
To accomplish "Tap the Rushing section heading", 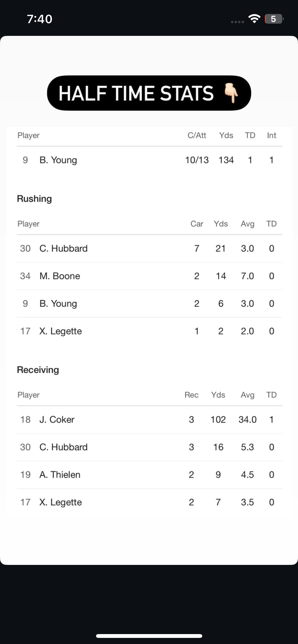I will pyautogui.click(x=34, y=199).
